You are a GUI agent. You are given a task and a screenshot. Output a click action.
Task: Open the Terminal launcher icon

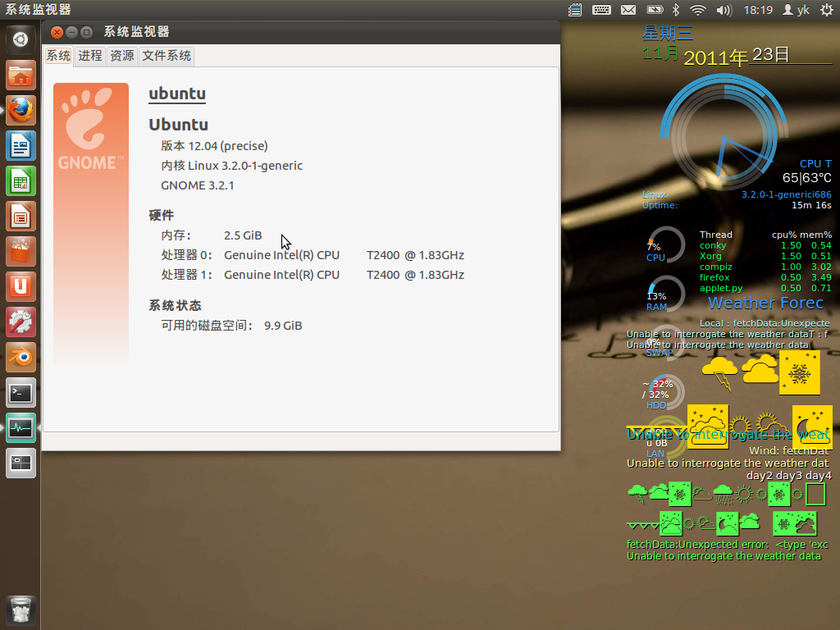click(21, 393)
